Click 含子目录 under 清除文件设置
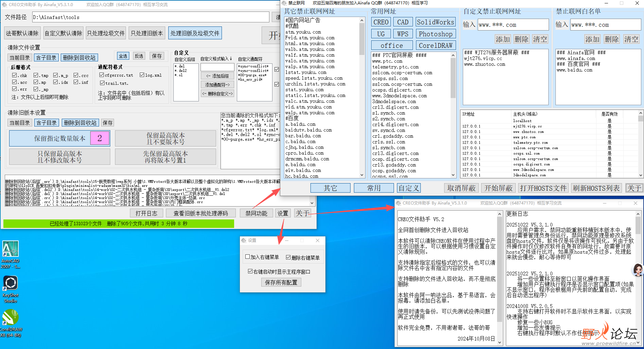The height and width of the screenshot is (349, 644). coord(46,58)
